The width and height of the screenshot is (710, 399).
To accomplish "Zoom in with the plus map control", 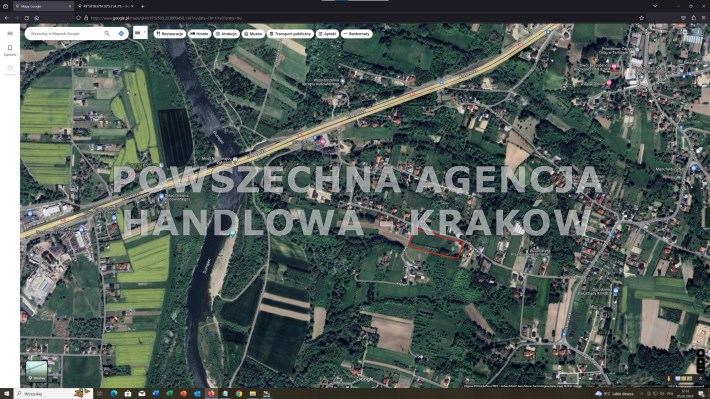I will coord(700,362).
